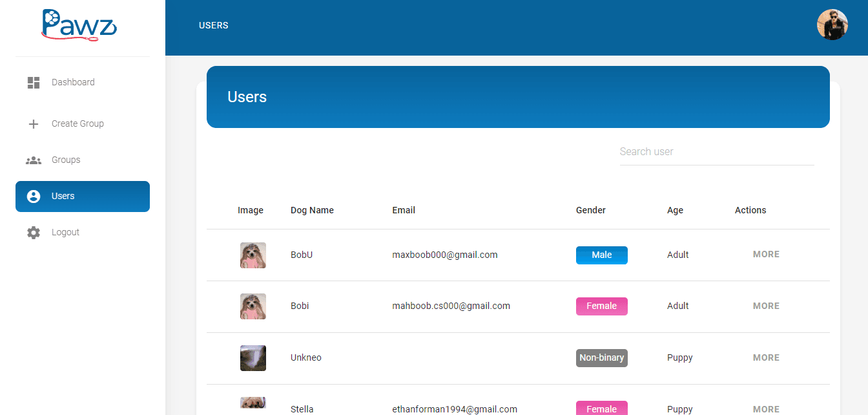Click MORE on Stella's row
This screenshot has width=868, height=415.
tap(766, 409)
